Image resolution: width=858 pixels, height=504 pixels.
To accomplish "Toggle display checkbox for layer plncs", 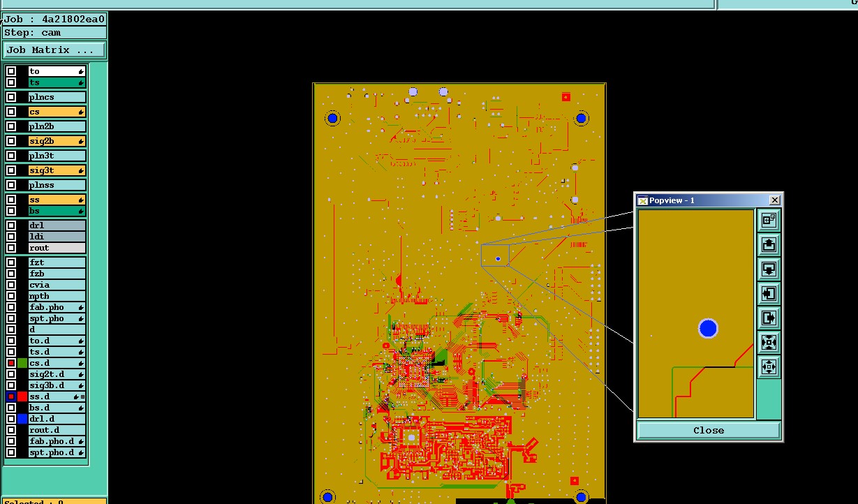I will [x=11, y=97].
